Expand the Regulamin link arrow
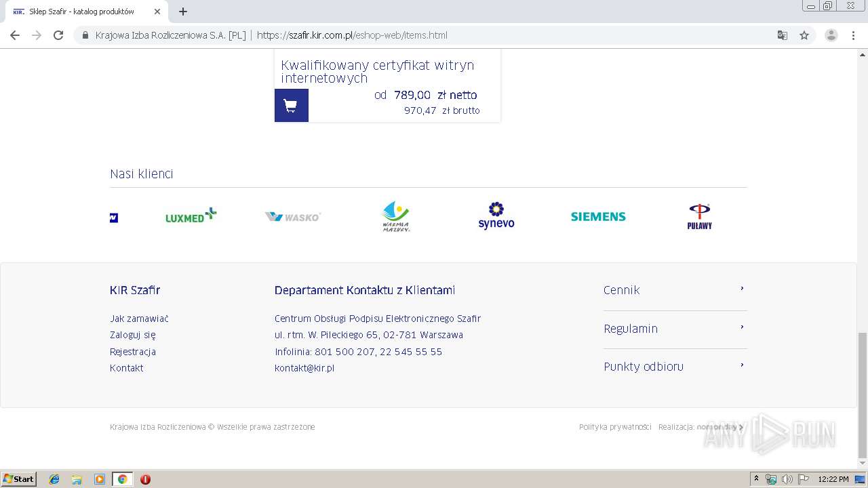Image resolution: width=868 pixels, height=488 pixels. (x=742, y=327)
